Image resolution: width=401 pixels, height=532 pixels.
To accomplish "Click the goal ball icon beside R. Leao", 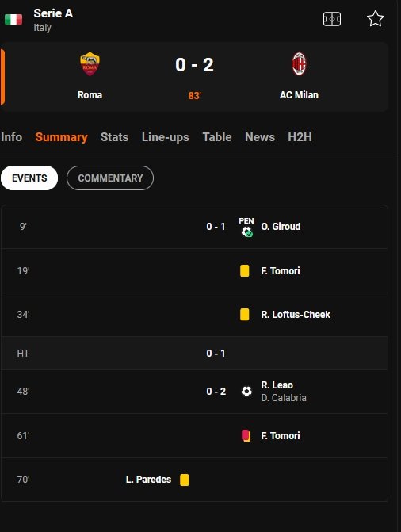I will (x=246, y=391).
